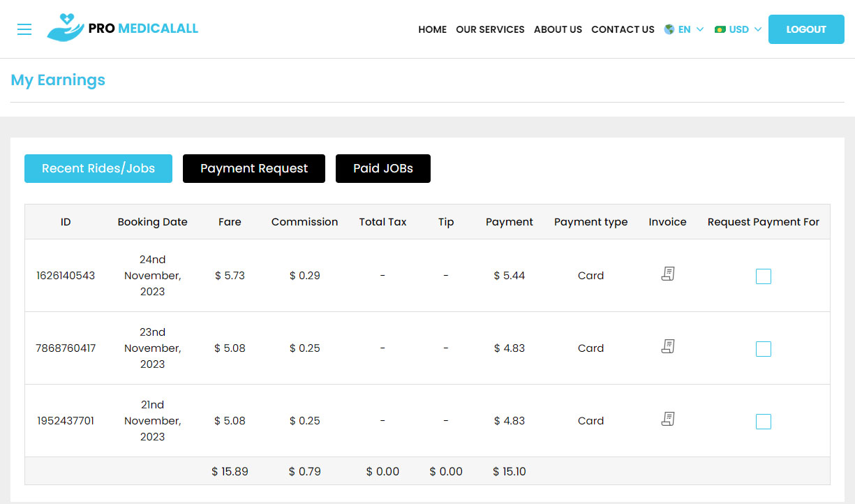Viewport: 855px width, 504px height.
Task: Open the hamburger side menu
Action: click(x=24, y=29)
